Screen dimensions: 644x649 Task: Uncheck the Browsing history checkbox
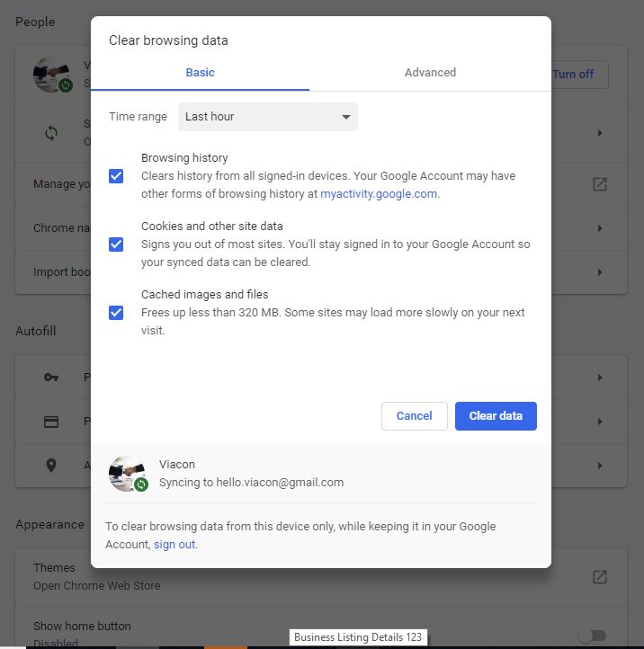pyautogui.click(x=116, y=176)
